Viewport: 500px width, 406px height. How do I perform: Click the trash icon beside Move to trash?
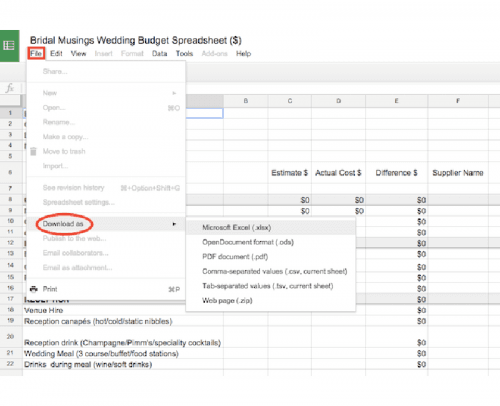33,151
